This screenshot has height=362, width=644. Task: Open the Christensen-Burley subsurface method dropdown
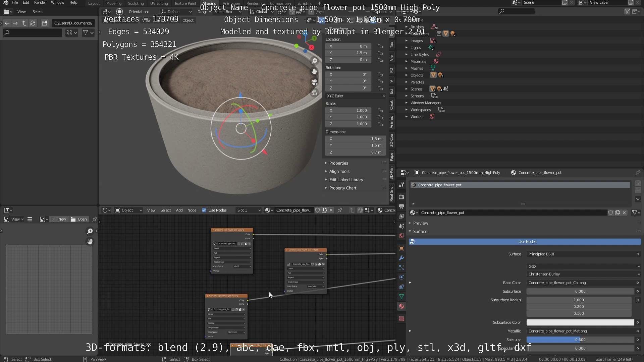pos(584,274)
